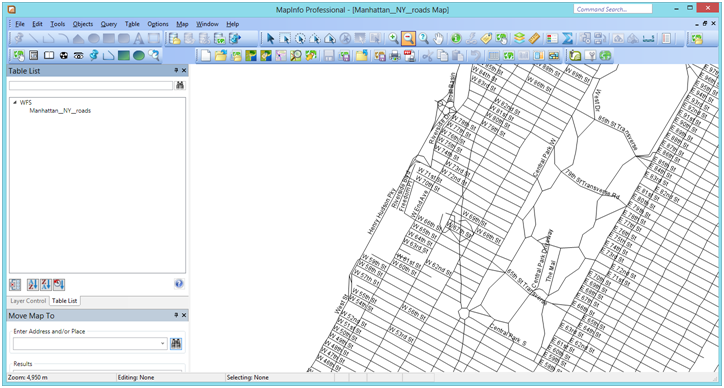Sort the table list A to Z
Screen dimensions: 724x388
(33, 285)
